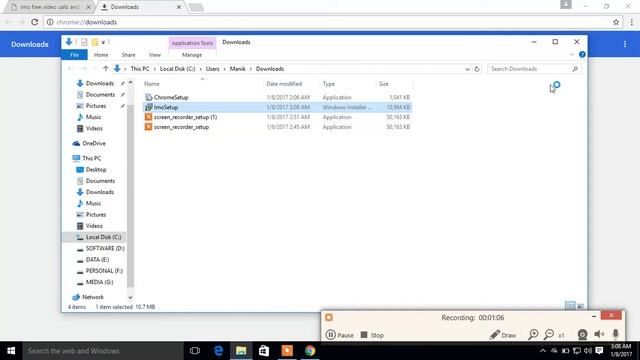Viewport: 640px width, 360px height.
Task: Select the ImoSetup installer icon
Action: (149, 107)
